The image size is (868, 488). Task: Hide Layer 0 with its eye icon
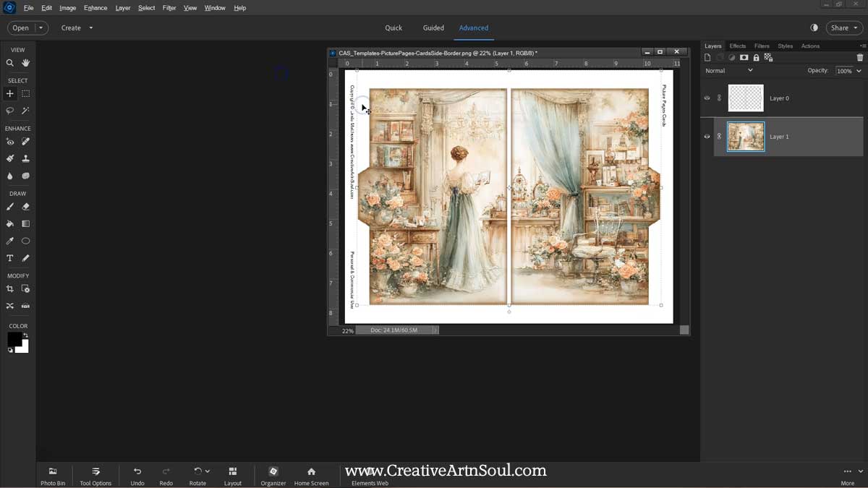click(x=707, y=98)
